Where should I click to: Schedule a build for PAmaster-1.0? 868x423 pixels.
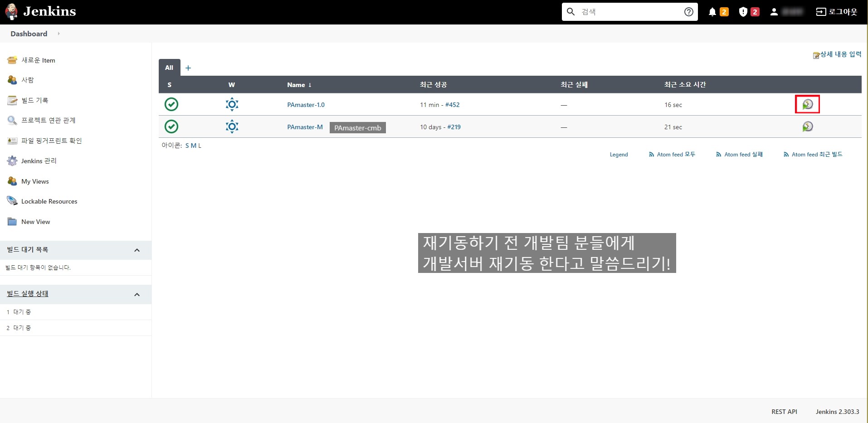pos(807,104)
